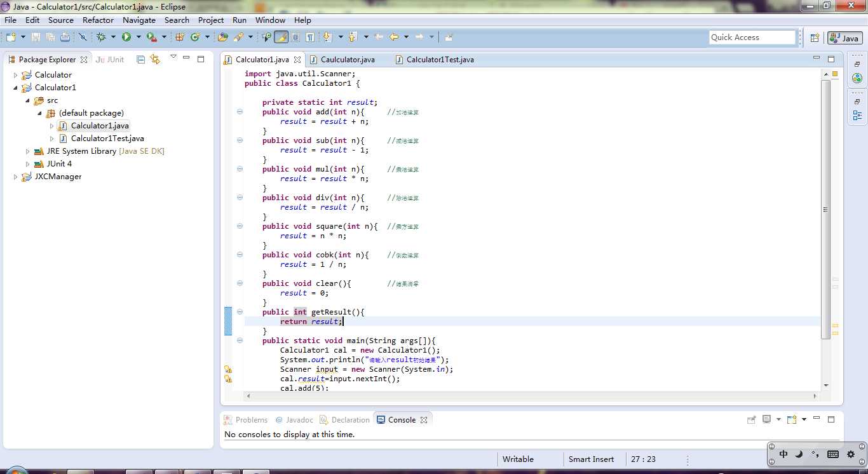Open the Back history dropdown arrow

[x=406, y=37]
